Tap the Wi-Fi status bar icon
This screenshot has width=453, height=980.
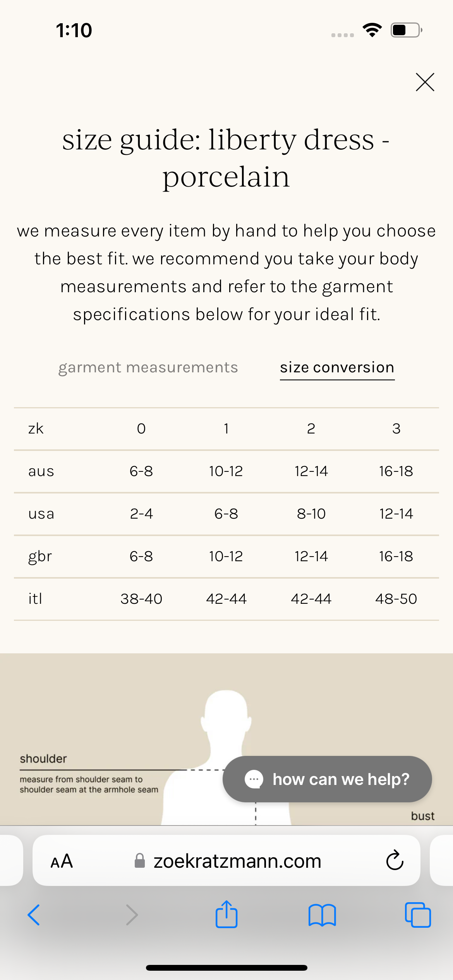point(372,30)
